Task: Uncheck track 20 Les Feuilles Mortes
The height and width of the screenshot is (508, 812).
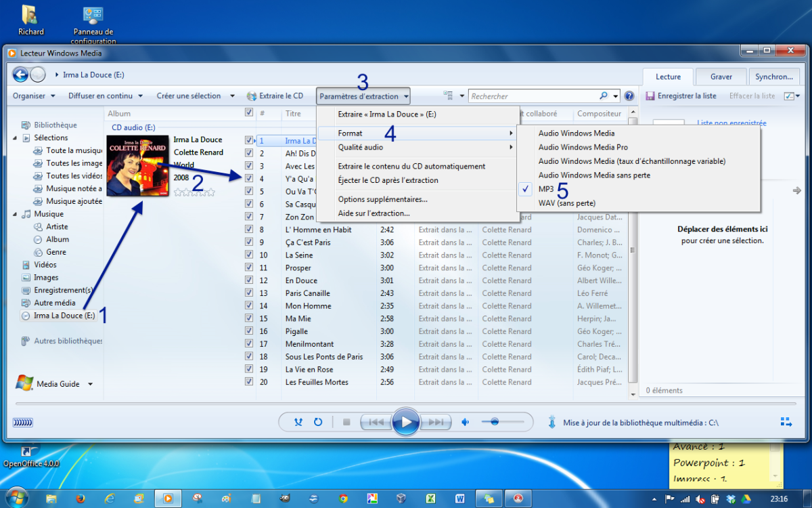Action: tap(249, 382)
